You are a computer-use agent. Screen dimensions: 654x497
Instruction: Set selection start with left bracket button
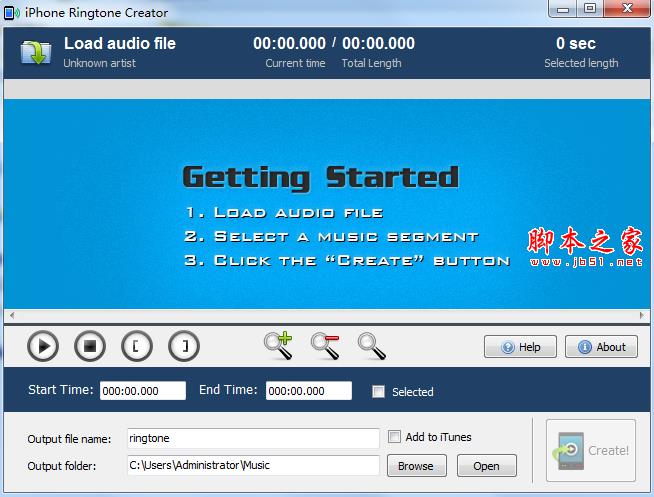click(137, 346)
